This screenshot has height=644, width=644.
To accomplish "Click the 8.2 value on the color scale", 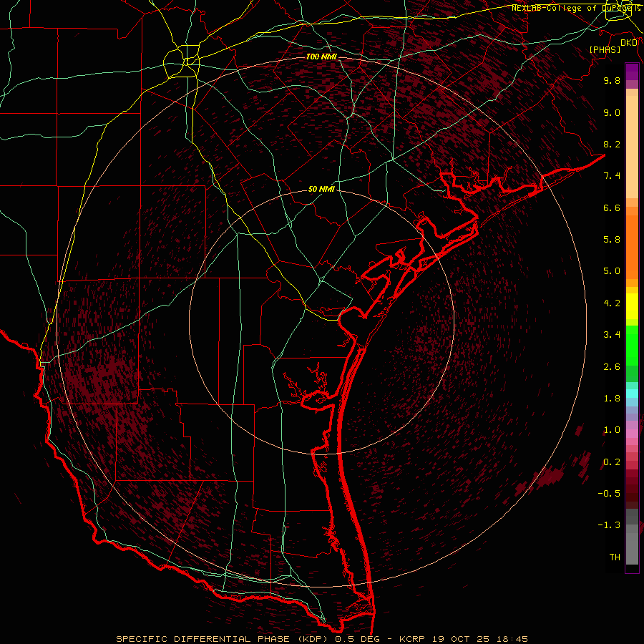I will [x=612, y=144].
